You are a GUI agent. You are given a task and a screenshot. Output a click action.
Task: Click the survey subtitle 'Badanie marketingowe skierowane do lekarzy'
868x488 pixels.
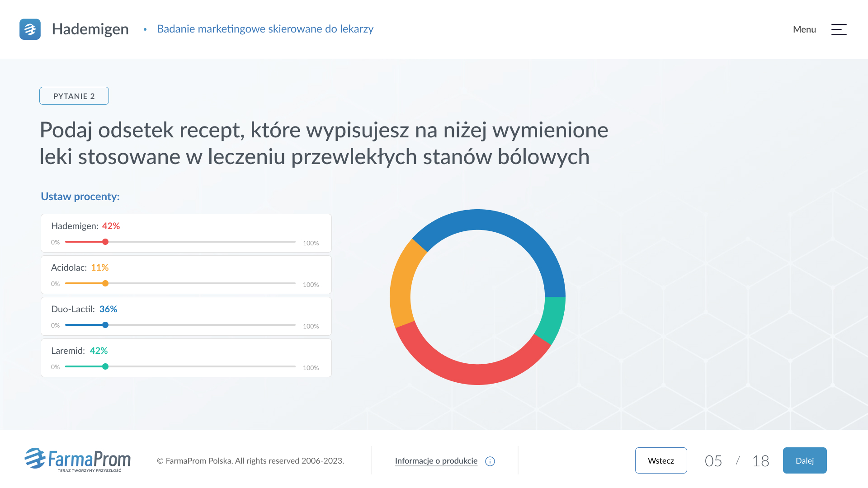tap(265, 29)
